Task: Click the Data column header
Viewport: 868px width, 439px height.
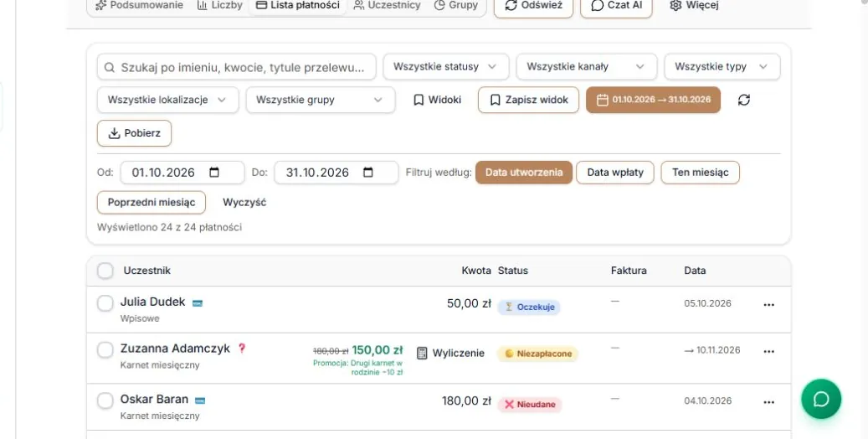Action: pyautogui.click(x=695, y=271)
